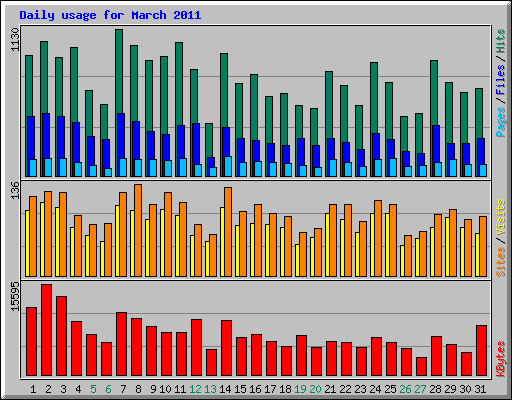Select the orange visits bar for day 8
Image resolution: width=512 pixels, height=400 pixels.
(x=138, y=230)
